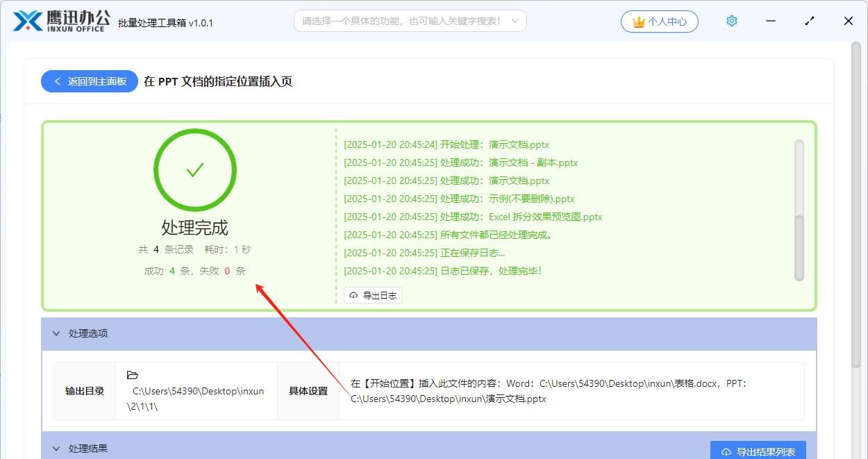Click the back arrow icon on 返回到主面板

click(x=57, y=81)
